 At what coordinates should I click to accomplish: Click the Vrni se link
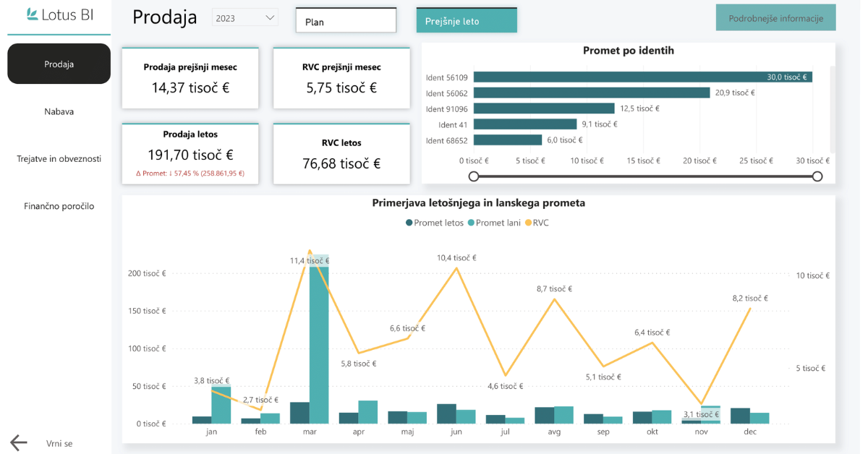tap(59, 443)
